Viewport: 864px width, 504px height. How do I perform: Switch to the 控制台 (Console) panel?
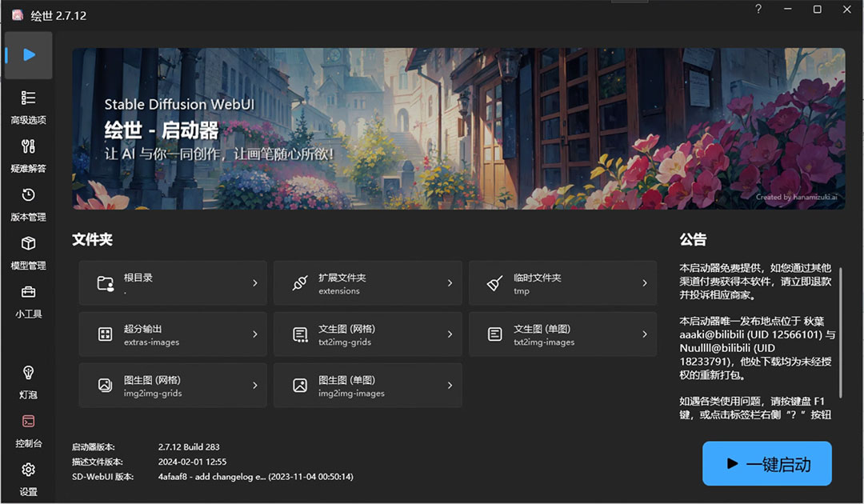click(28, 430)
